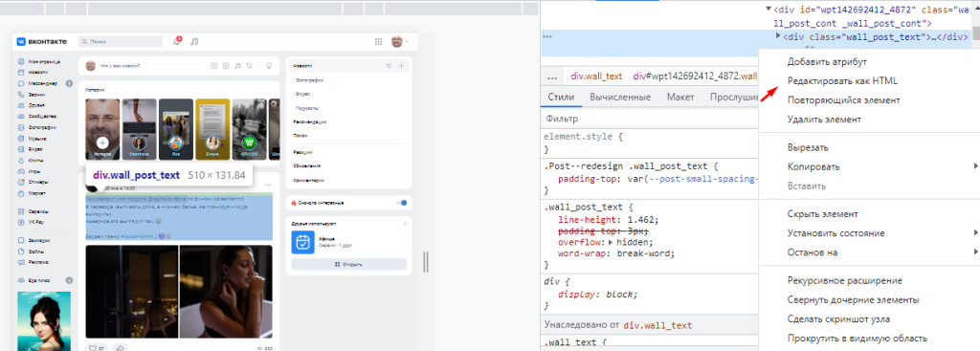Open Сервисы in the left sidebar
980x351 pixels.
[x=33, y=211]
